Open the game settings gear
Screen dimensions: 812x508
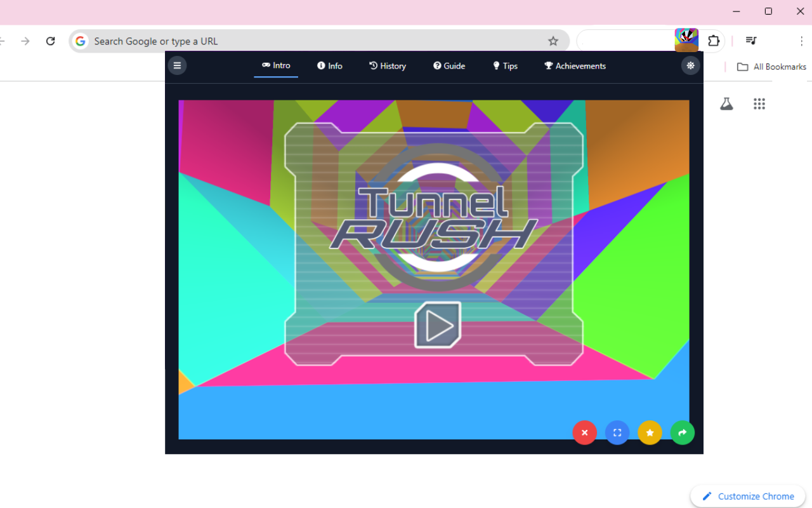click(690, 65)
